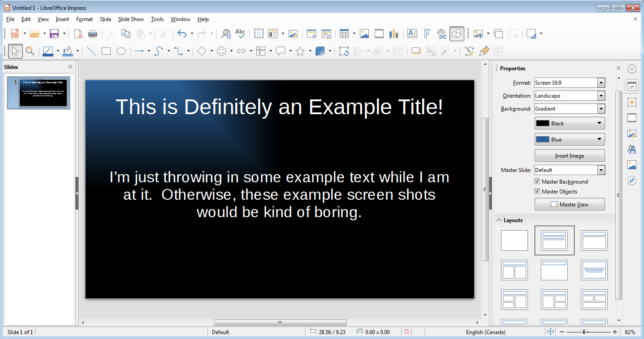The width and height of the screenshot is (644, 339).
Task: Open the Gallery sidebar icon
Action: pyautogui.click(x=632, y=165)
